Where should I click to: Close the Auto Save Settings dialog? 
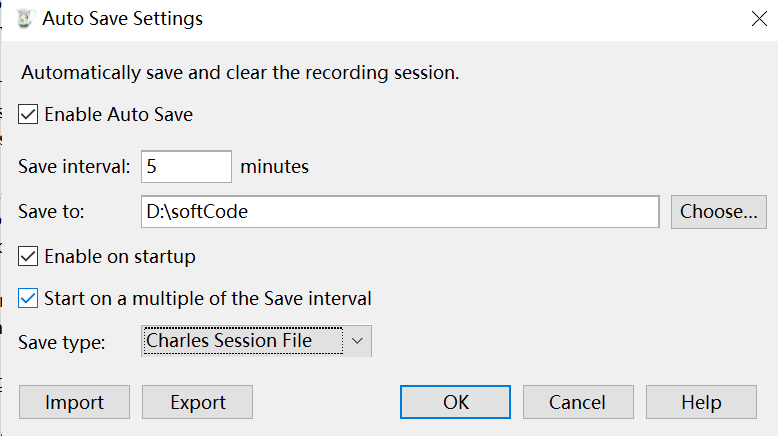pos(757,17)
